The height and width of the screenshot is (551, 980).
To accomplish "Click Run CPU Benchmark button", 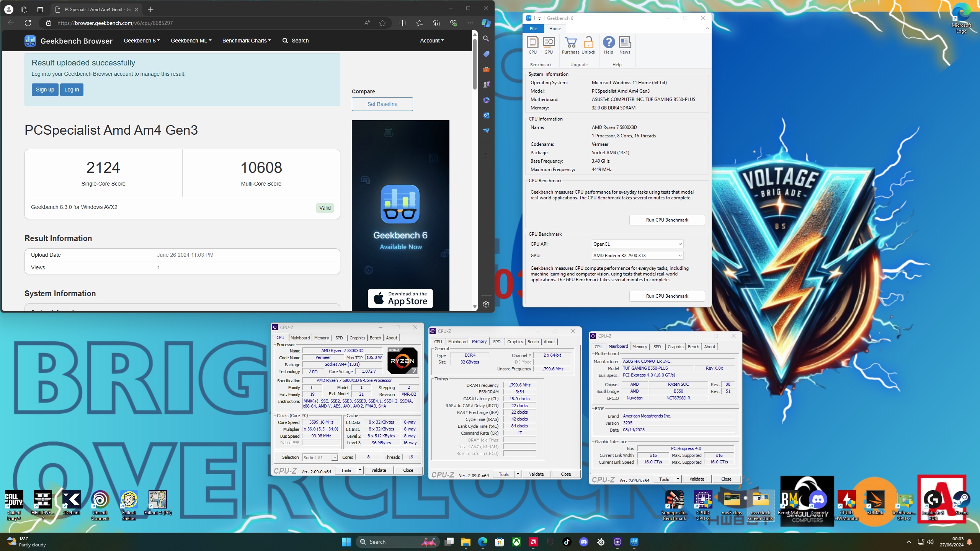I will click(x=667, y=220).
